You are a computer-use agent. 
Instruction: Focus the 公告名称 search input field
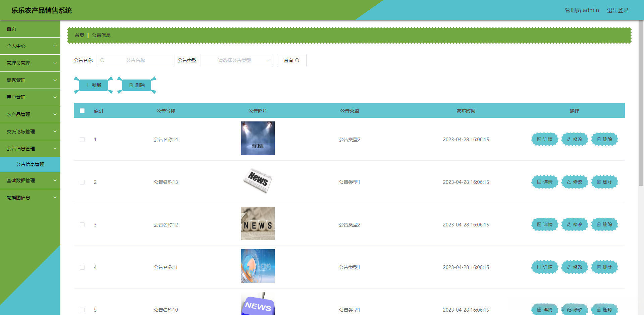[136, 60]
